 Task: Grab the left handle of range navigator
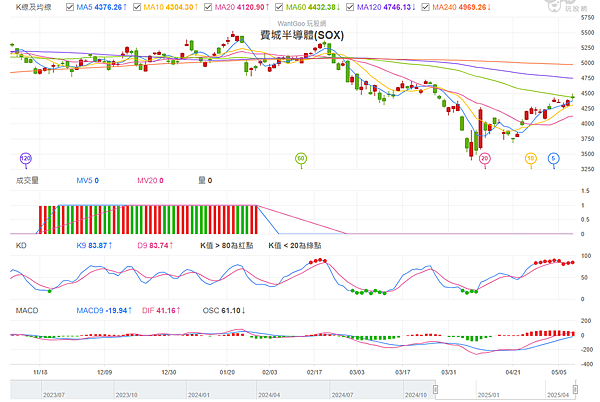(435, 389)
